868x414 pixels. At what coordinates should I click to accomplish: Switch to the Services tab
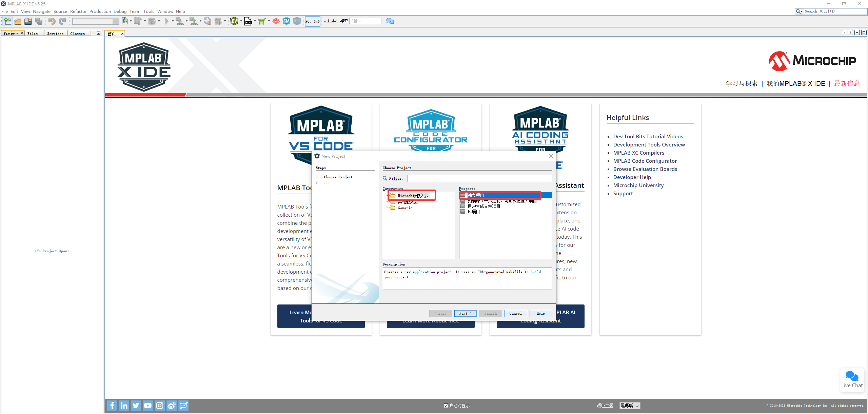(x=55, y=34)
